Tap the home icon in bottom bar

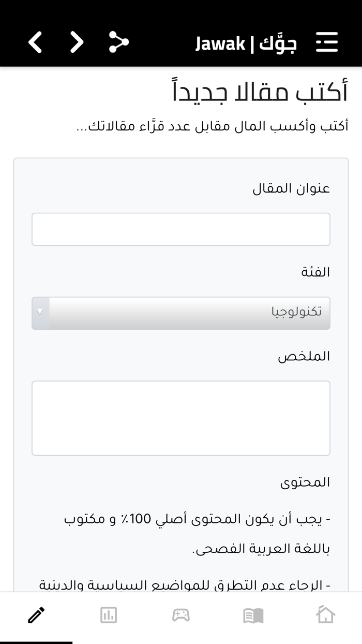pos(325,615)
